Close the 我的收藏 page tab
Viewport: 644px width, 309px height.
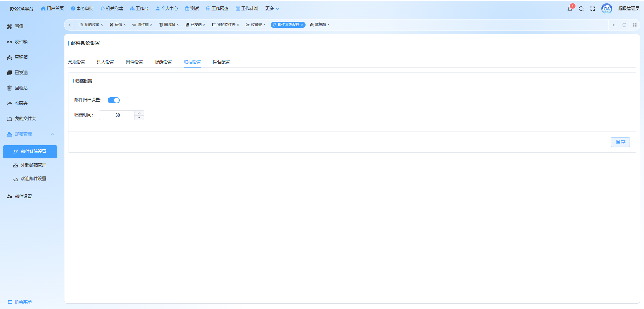pyautogui.click(x=102, y=25)
